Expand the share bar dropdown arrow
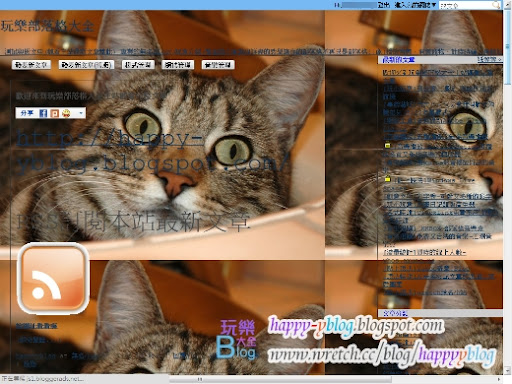This screenshot has width=512, height=384. pyautogui.click(x=81, y=113)
